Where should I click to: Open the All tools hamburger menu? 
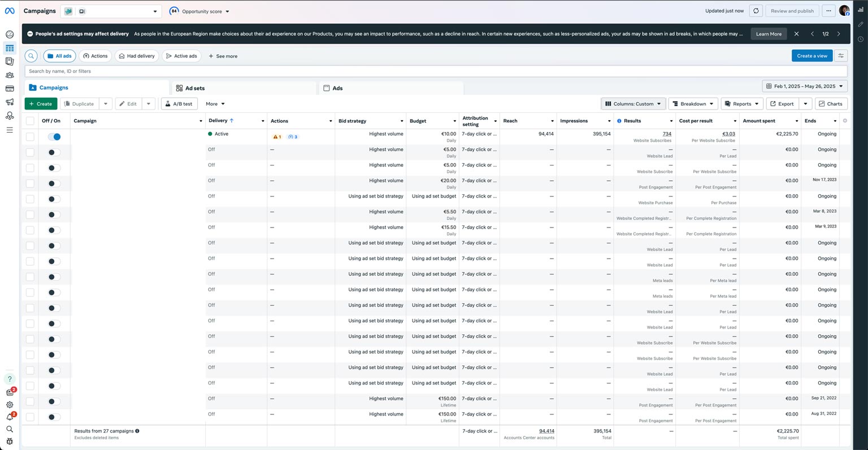[10, 130]
